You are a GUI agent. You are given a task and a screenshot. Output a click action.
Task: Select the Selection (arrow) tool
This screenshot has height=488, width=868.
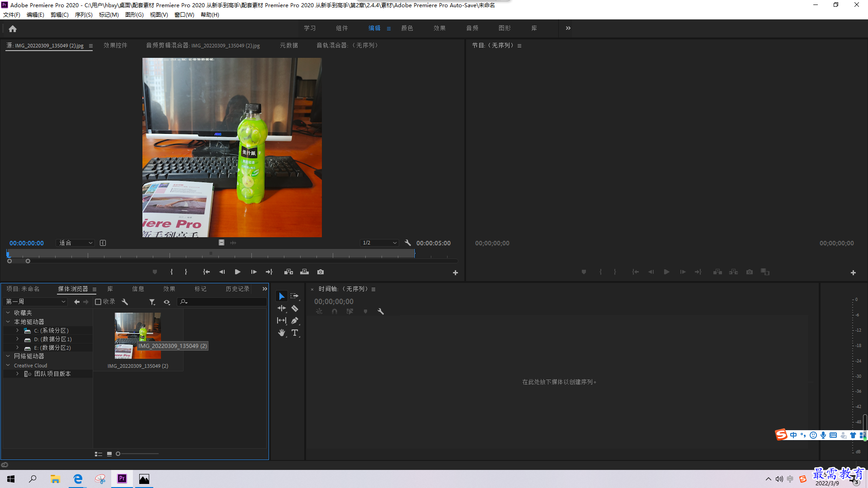point(281,296)
